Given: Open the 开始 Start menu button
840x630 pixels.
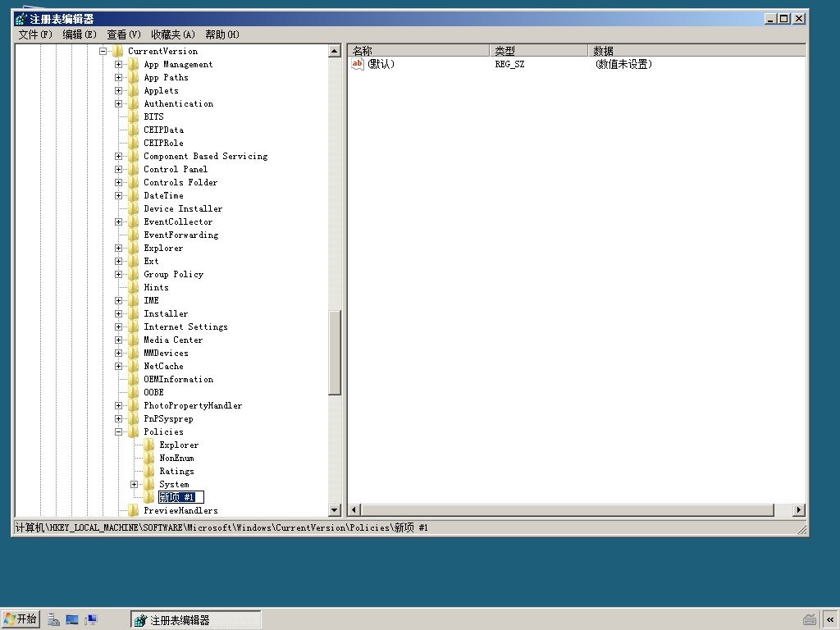Looking at the screenshot, I should (x=21, y=619).
